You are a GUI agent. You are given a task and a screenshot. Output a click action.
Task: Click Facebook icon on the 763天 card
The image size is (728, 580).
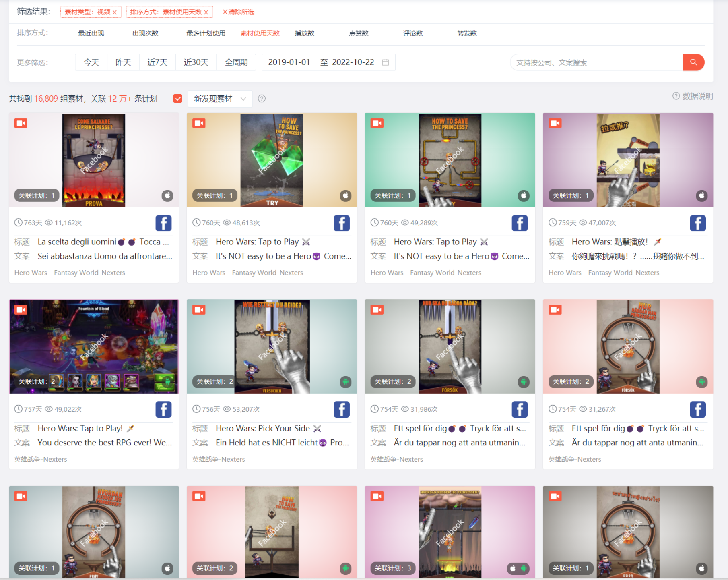tap(163, 223)
